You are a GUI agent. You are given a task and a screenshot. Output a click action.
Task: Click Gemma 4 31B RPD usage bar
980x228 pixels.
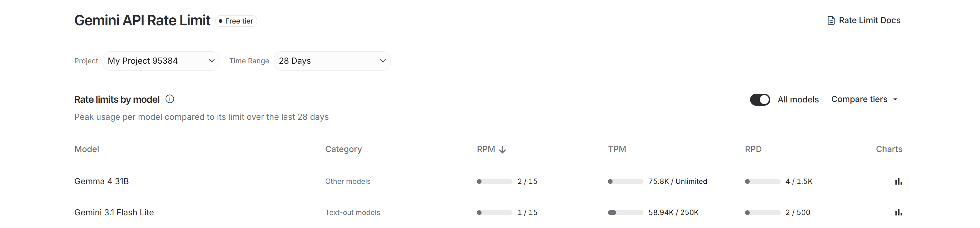[762, 181]
